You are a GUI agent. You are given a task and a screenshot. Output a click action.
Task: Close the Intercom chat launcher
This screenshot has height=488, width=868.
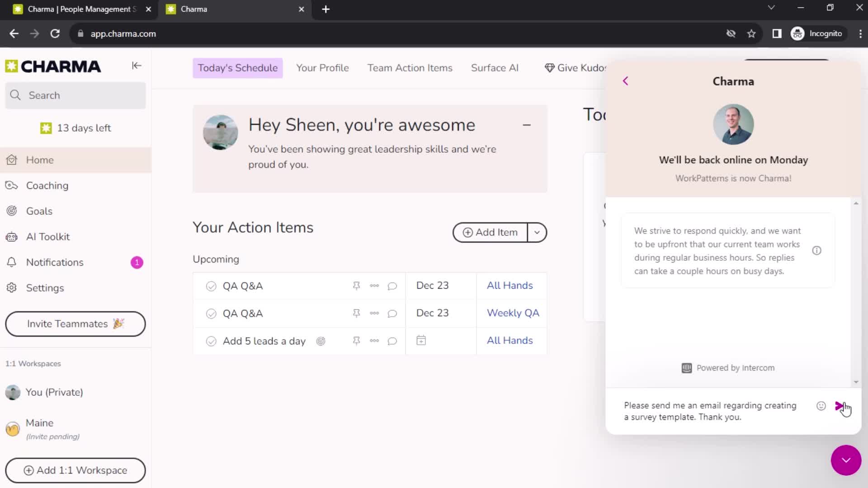coord(846,460)
